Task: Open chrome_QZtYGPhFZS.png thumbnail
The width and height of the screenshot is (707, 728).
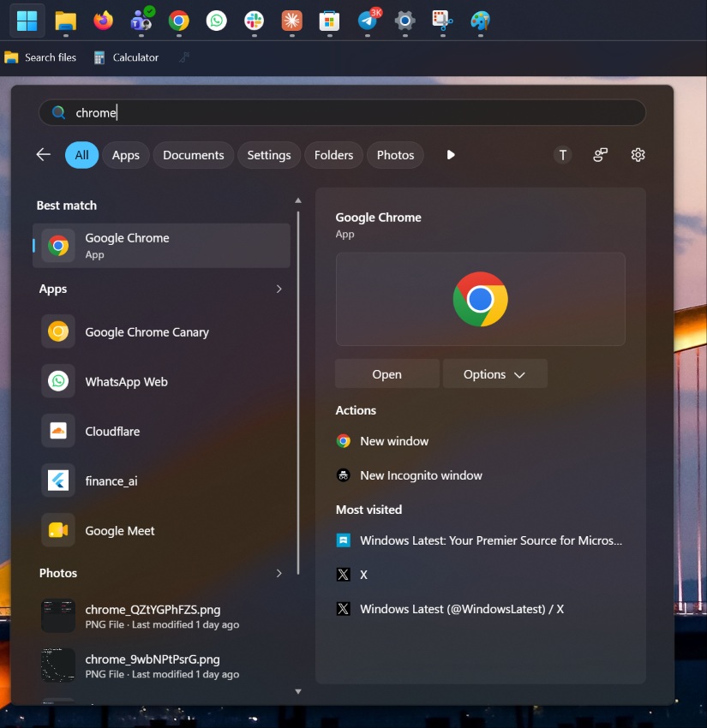Action: tap(58, 616)
